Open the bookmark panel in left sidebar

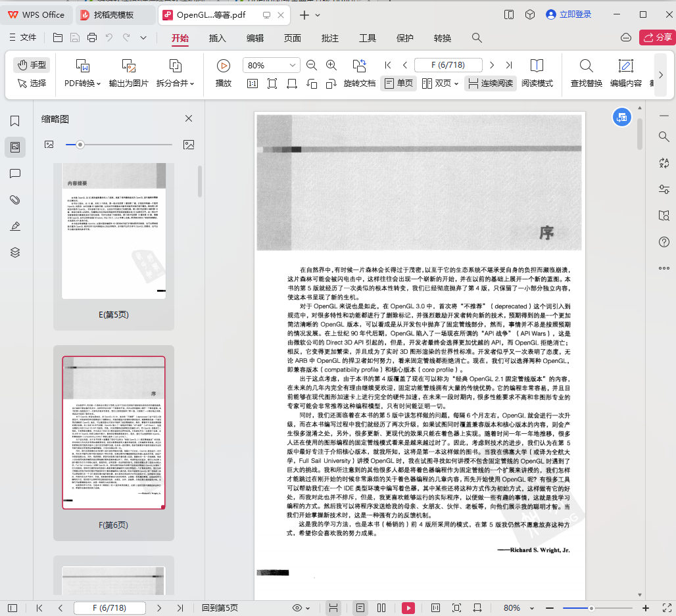point(15,121)
